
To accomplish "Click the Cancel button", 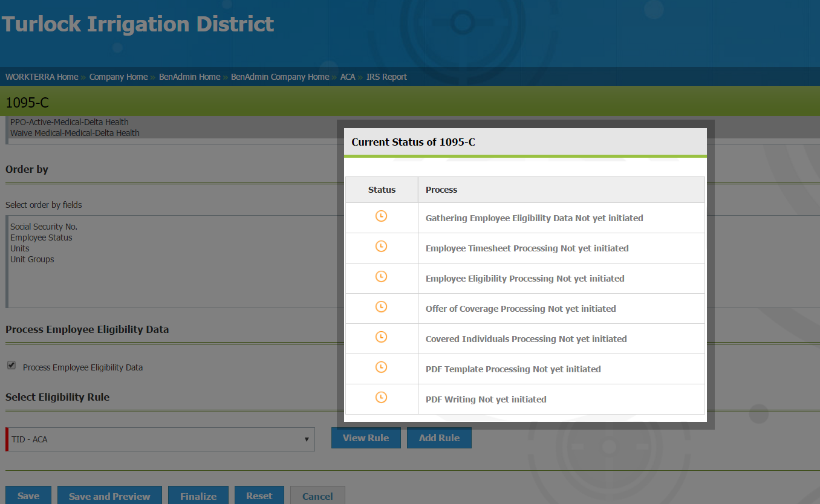I will (317, 496).
